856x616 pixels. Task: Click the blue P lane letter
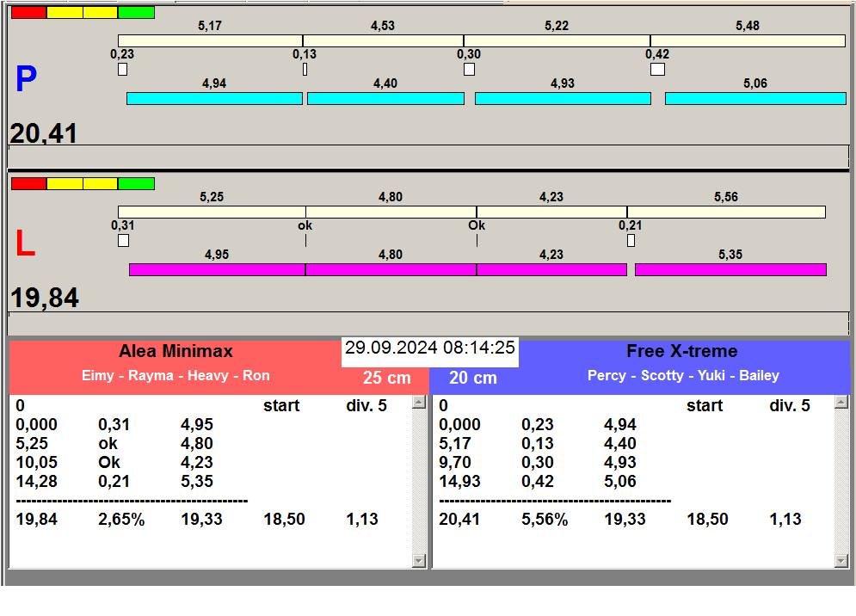pos(26,81)
